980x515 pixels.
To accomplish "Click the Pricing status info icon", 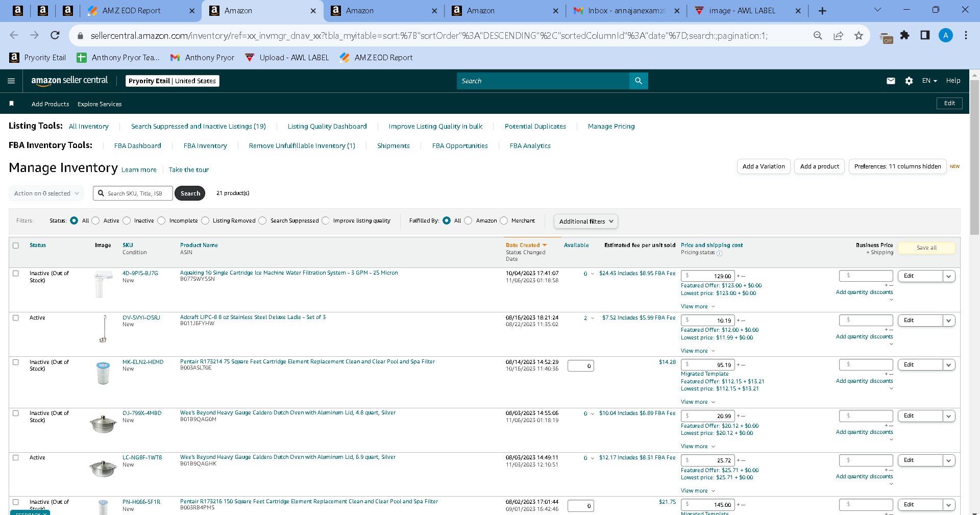I will point(720,253).
